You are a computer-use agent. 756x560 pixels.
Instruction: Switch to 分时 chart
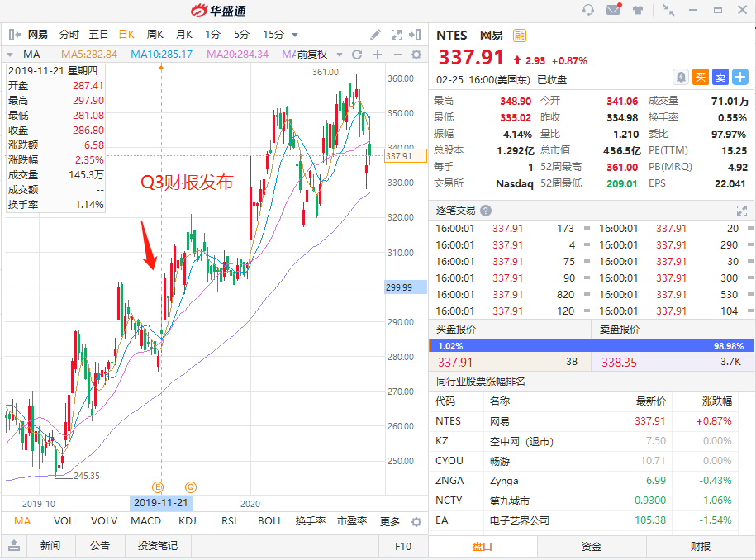[69, 35]
